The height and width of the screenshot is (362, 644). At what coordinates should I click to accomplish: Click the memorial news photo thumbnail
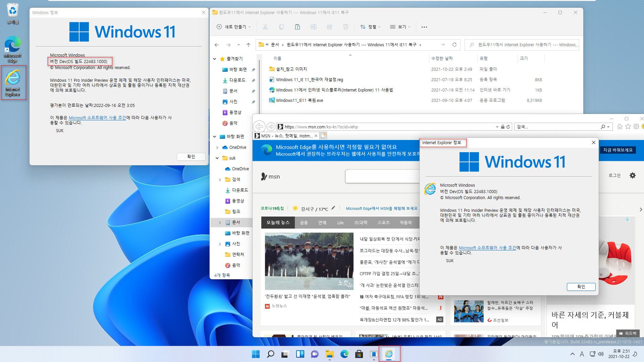point(309,261)
